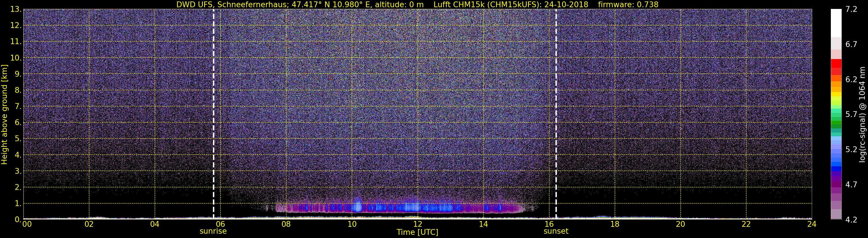Click the "6." height axis tick label
This screenshot has width=868, height=238.
(x=18, y=123)
